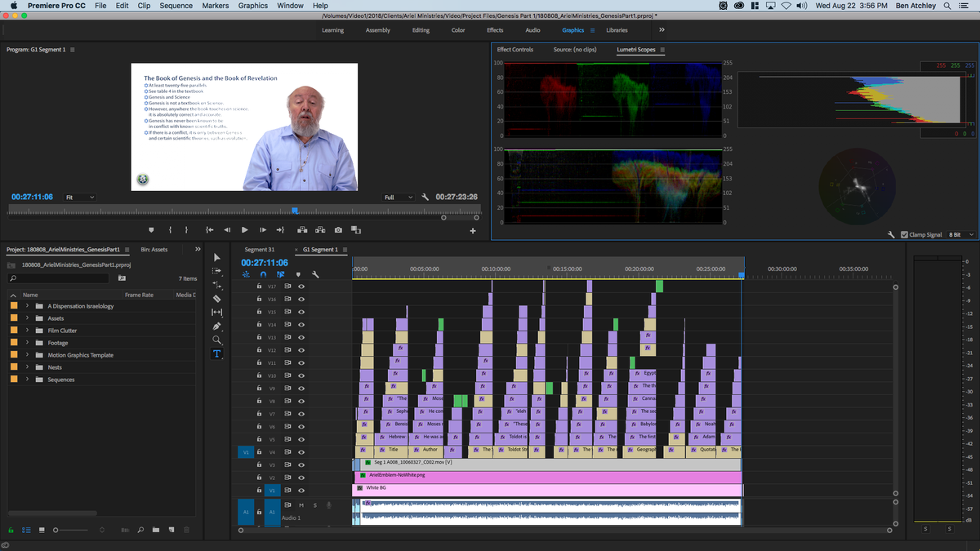Open the Sequence menu in the menu bar
The width and height of the screenshot is (980, 551).
coord(175,5)
